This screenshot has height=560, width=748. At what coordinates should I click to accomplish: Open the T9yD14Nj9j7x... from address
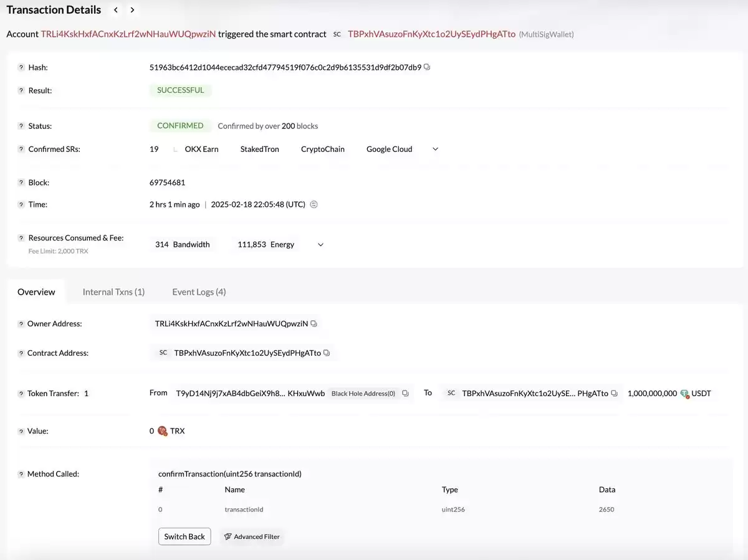[251, 393]
